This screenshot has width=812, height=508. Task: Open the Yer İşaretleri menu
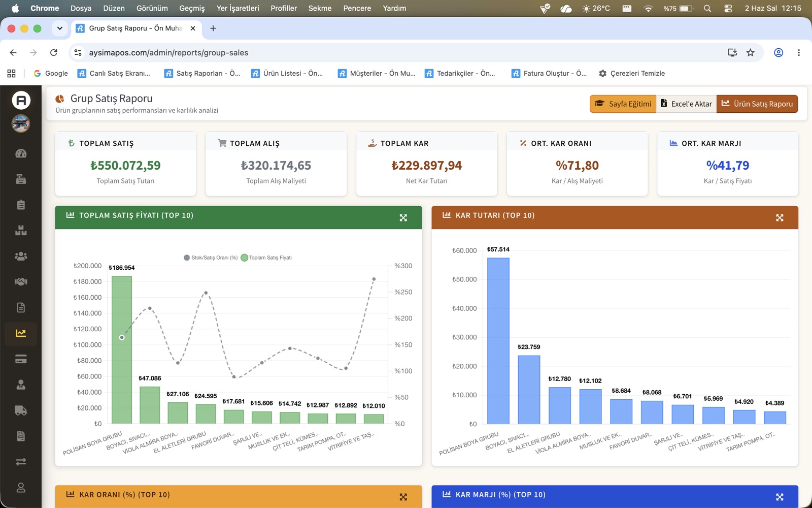coord(238,8)
